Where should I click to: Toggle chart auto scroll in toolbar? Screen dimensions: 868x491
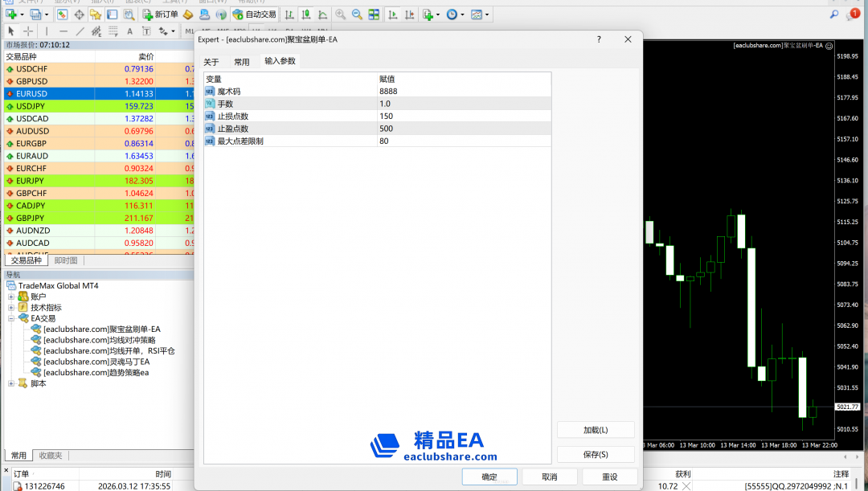tap(391, 14)
